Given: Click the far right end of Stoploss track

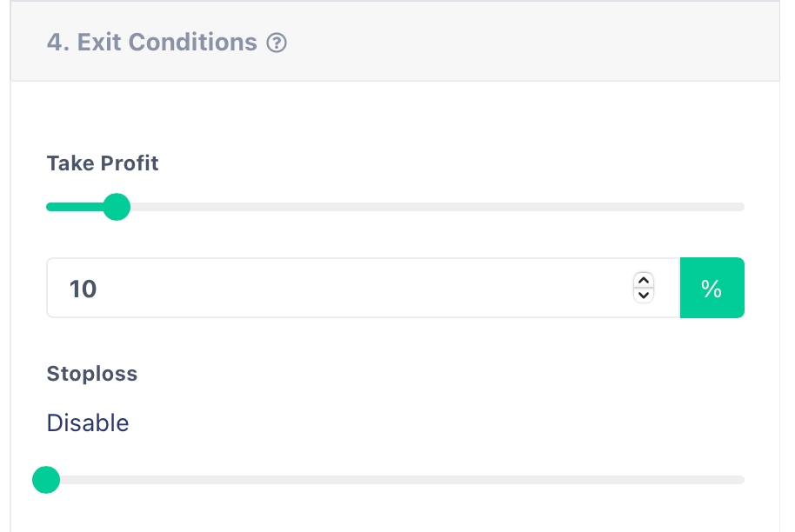Looking at the screenshot, I should [x=739, y=479].
